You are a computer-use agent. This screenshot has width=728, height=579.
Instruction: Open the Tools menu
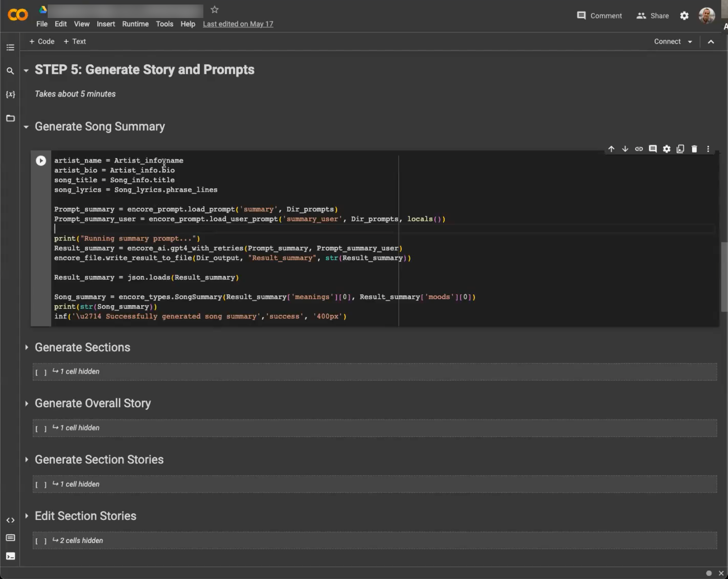[x=164, y=24]
